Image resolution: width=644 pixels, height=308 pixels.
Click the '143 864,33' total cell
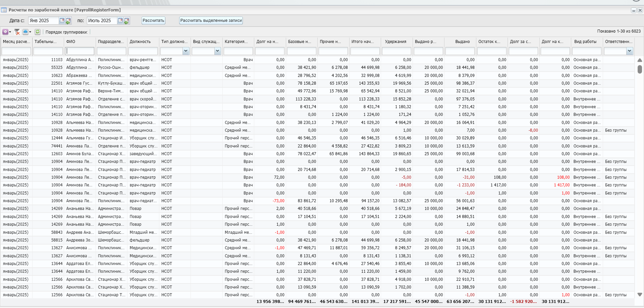365,154
